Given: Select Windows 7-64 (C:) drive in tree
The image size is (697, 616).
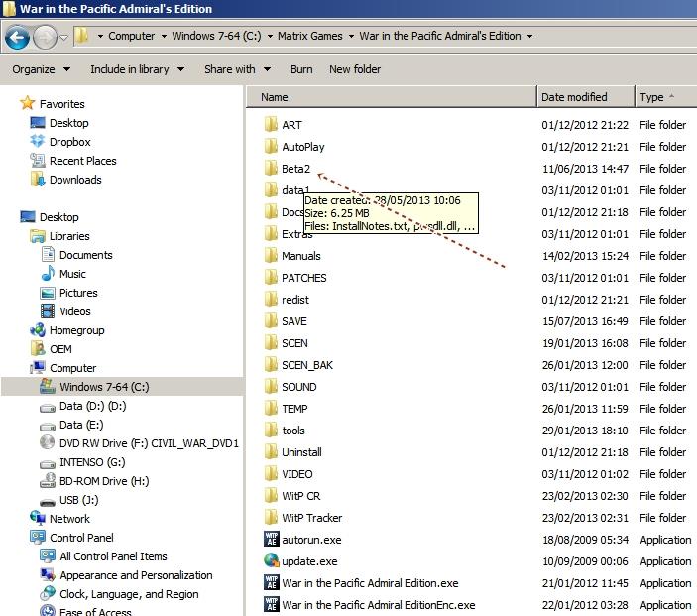Looking at the screenshot, I should pos(94,387).
